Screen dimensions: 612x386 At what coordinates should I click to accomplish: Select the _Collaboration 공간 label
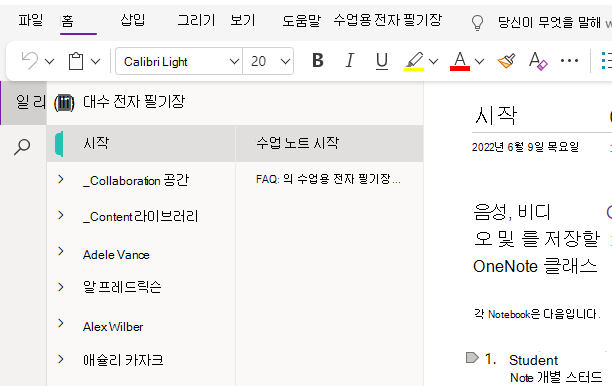[136, 180]
